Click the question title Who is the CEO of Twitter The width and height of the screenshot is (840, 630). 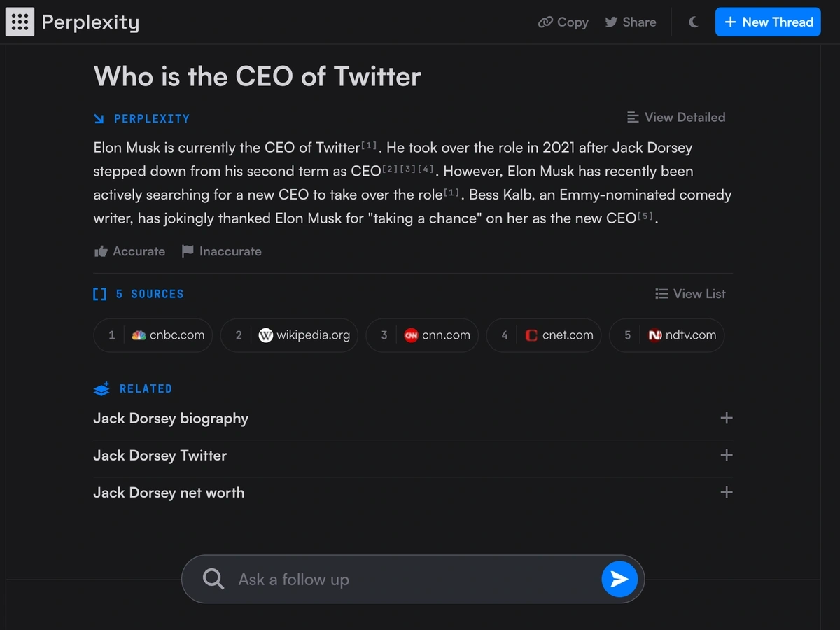257,76
